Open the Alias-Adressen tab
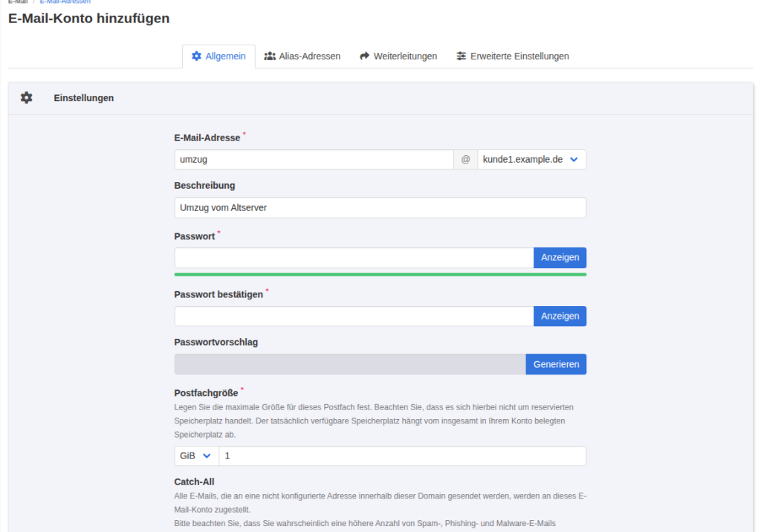Viewport: 761px width, 532px height. pyautogui.click(x=302, y=56)
